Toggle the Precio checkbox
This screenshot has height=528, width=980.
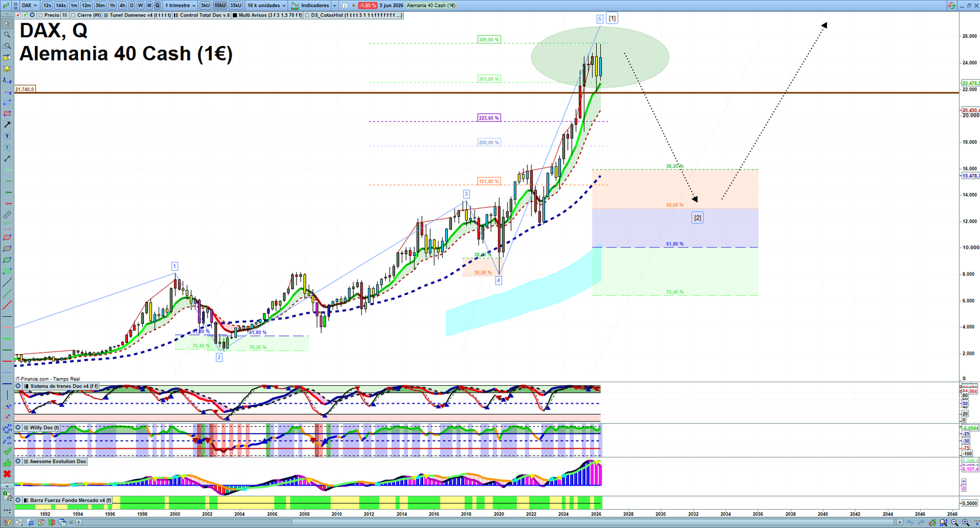[x=40, y=15]
